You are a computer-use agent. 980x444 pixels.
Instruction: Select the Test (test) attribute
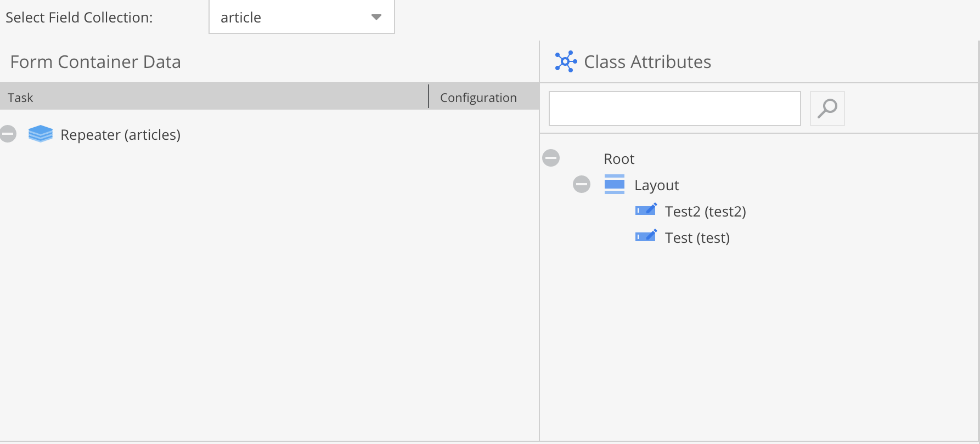(x=697, y=238)
